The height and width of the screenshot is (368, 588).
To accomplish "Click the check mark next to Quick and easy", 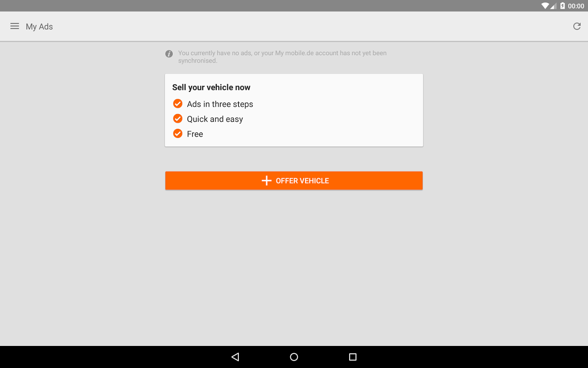I will [x=178, y=119].
